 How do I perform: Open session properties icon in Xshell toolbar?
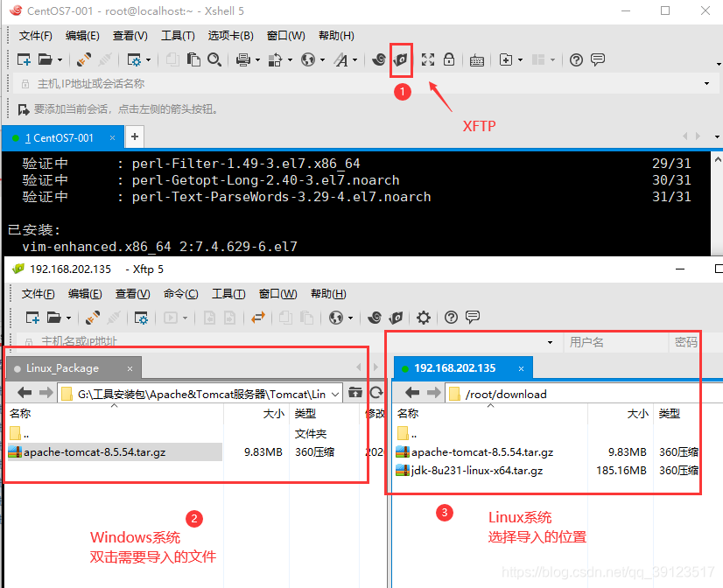click(x=134, y=59)
